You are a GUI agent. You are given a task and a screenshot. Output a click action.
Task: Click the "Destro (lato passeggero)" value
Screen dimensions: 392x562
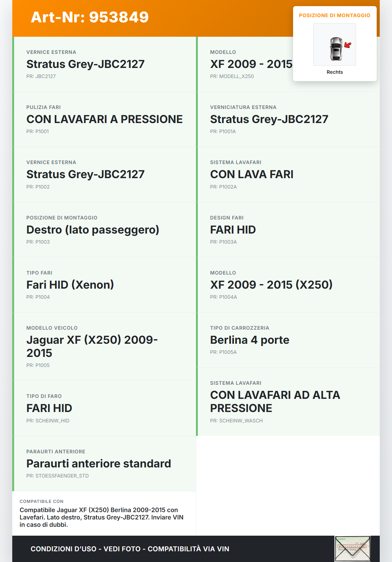92,230
